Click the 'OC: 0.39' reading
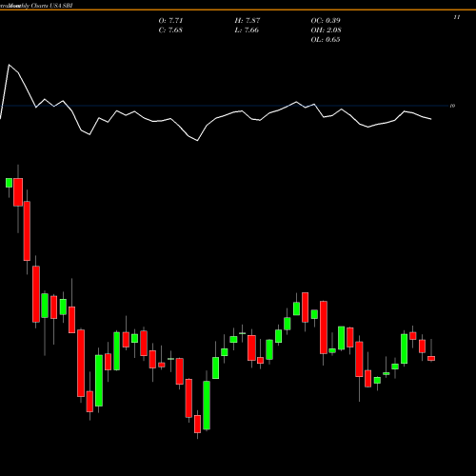 326,21
